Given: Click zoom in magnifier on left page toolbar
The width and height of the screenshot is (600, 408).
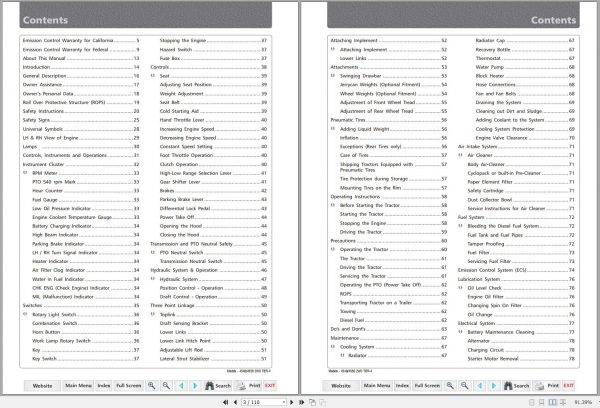Looking at the screenshot, I should (x=152, y=385).
